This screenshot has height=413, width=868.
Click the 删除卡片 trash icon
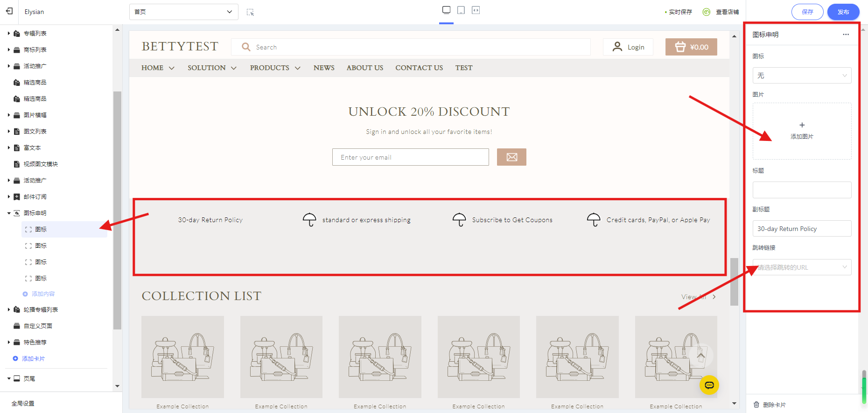coord(756,405)
